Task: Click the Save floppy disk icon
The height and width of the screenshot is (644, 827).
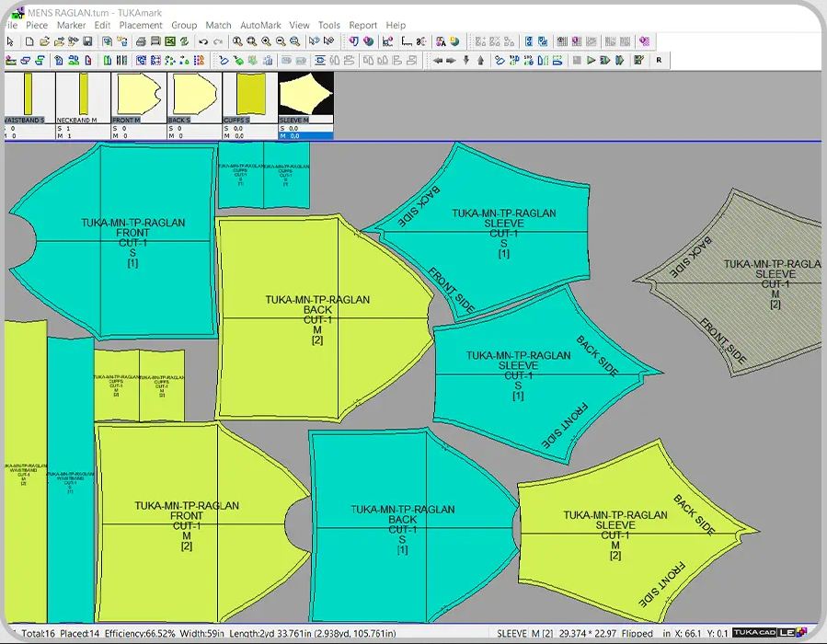Action: [x=87, y=41]
